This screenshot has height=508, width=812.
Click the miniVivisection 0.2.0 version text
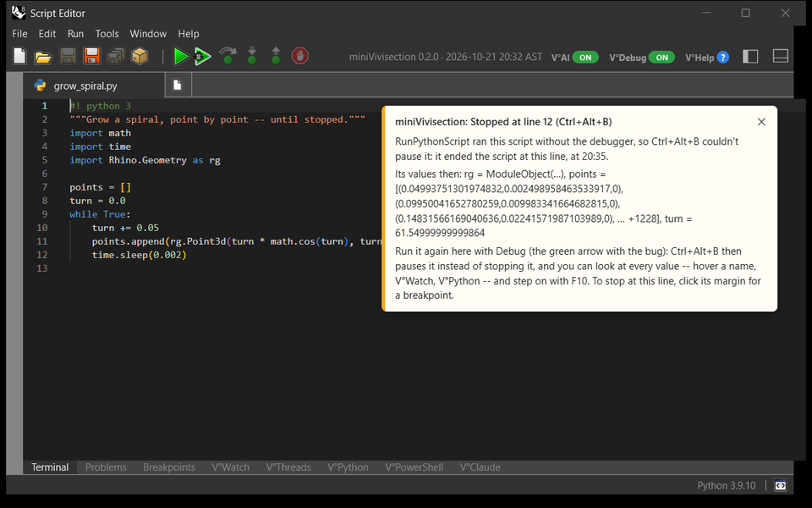coord(446,57)
